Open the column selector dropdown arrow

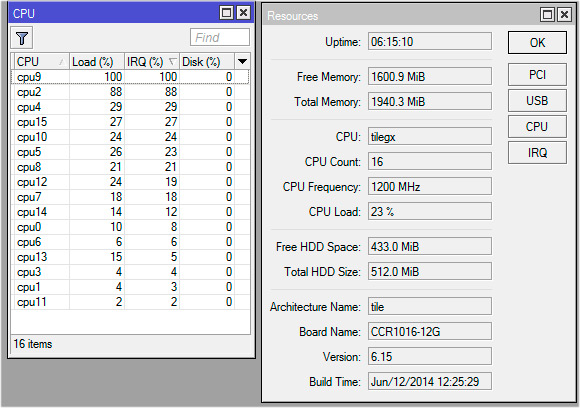click(x=242, y=61)
